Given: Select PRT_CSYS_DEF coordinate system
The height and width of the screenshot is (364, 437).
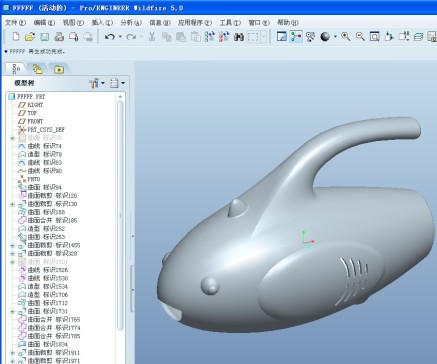Looking at the screenshot, I should point(41,130).
